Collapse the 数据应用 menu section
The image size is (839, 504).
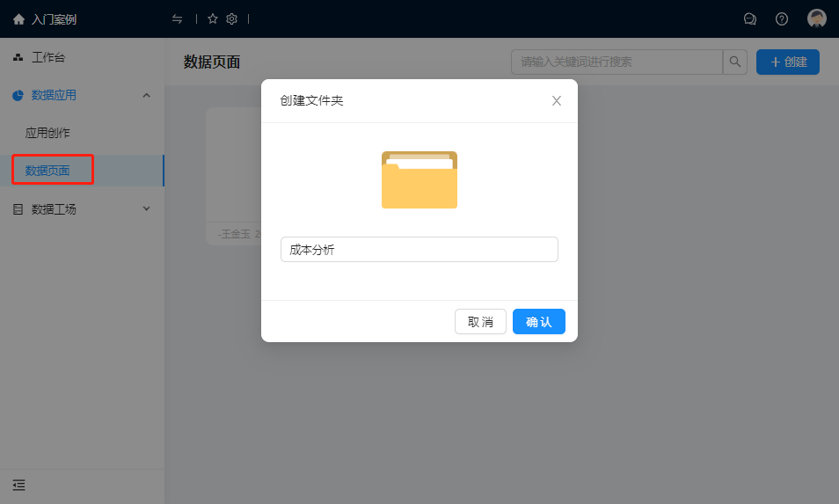146,95
